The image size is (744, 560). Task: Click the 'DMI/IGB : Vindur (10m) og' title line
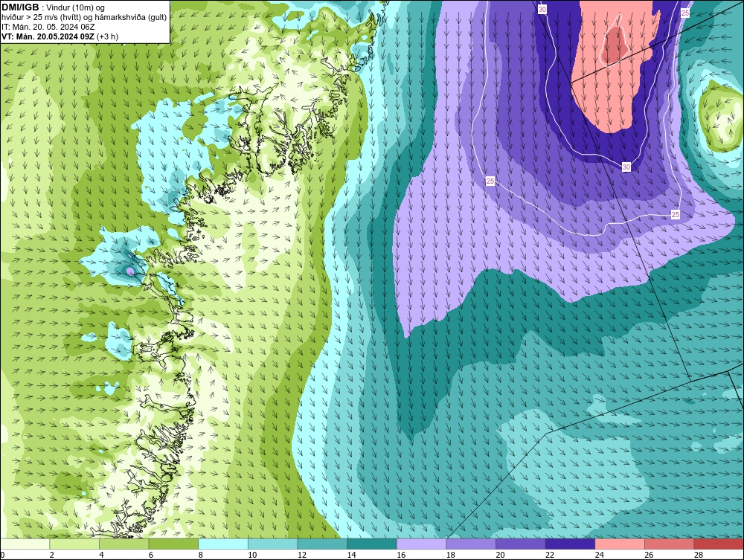[53, 7]
